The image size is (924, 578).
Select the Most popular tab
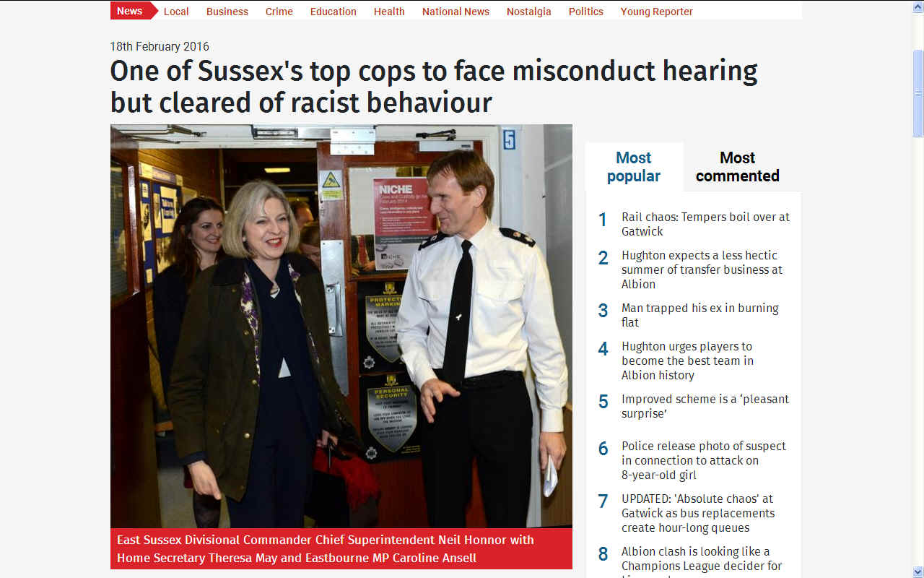(634, 167)
